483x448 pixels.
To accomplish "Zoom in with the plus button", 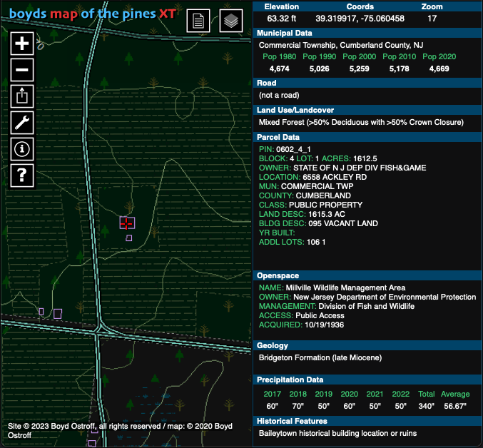I will click(22, 44).
